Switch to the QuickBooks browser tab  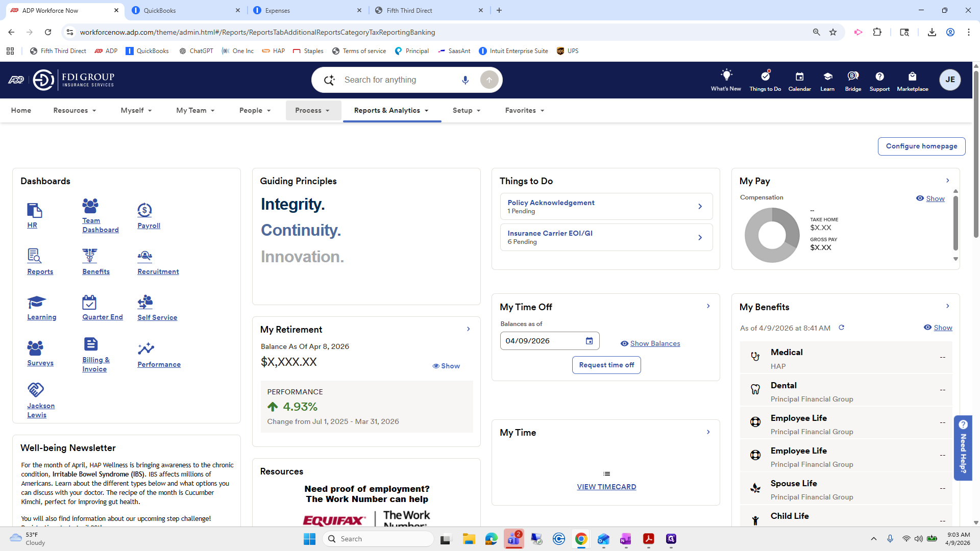186,10
